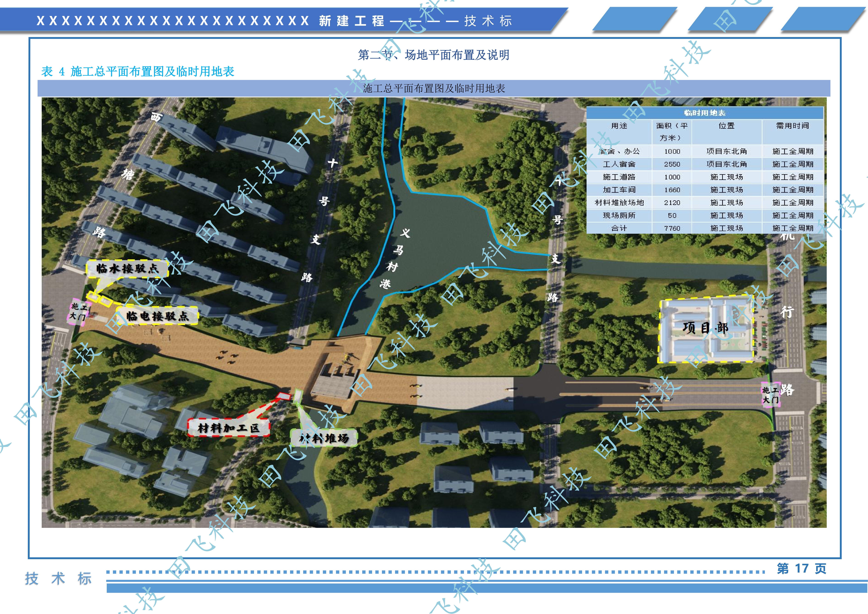
Task: Click the 加工车间 cell
Action: (x=619, y=190)
